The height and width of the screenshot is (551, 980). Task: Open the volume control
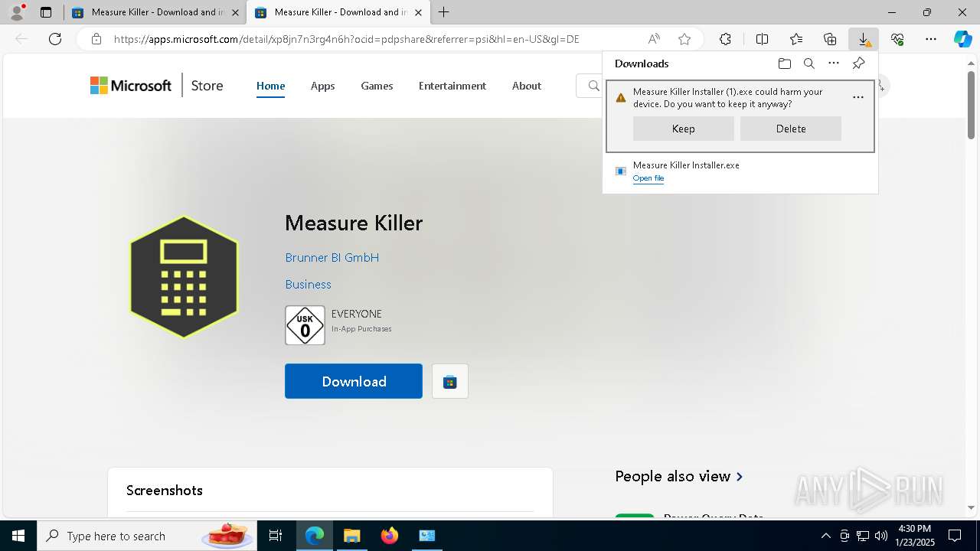click(x=881, y=536)
